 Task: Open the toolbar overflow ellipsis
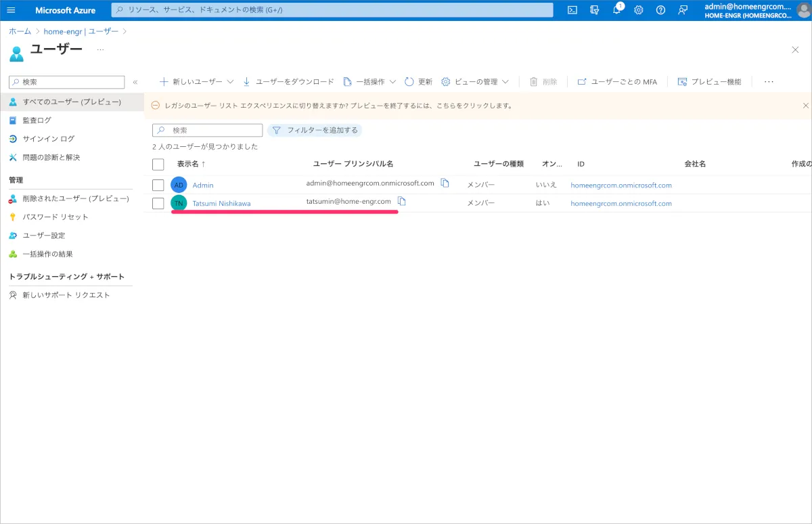click(769, 81)
